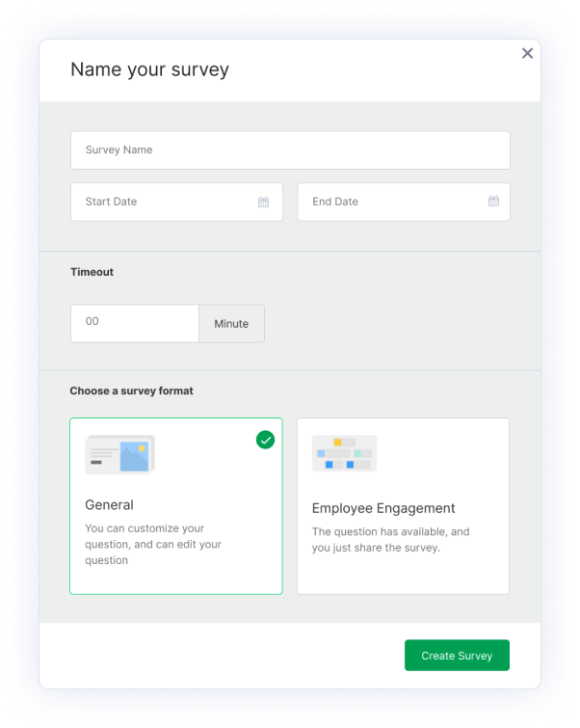Click the Employee Engagement illustration icon
This screenshot has height=728, width=580.
[344, 453]
